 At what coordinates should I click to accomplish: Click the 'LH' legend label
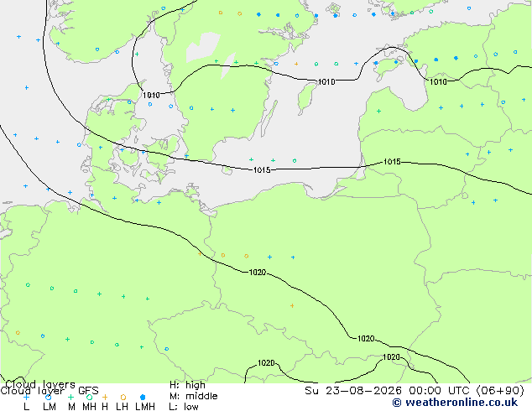point(123,407)
